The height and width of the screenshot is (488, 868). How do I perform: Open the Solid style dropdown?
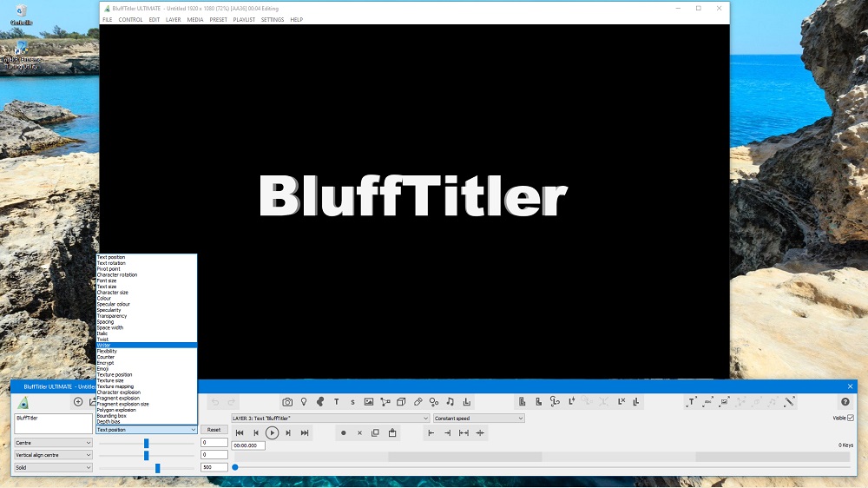tap(53, 467)
